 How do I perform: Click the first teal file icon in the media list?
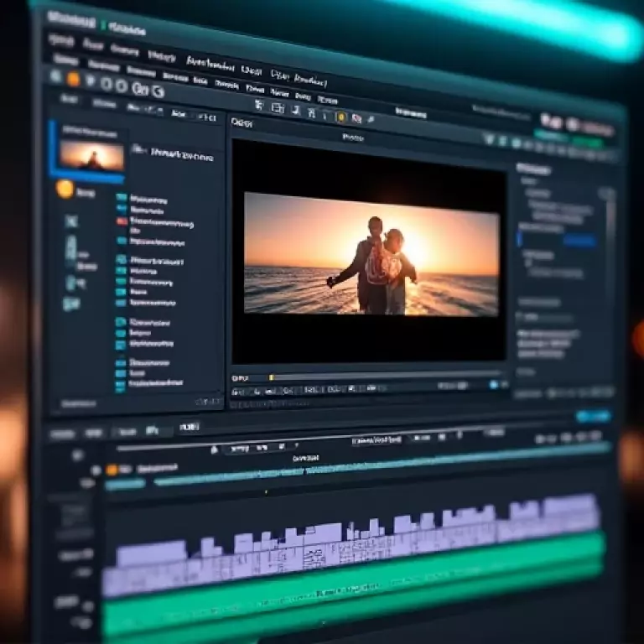click(x=122, y=199)
